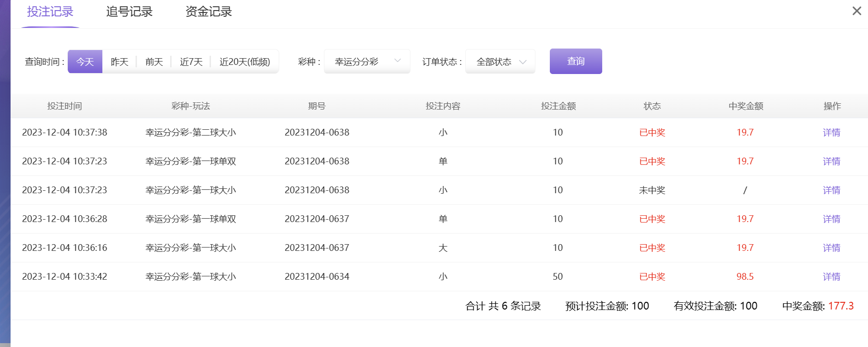Select the 投注记录 tab
The width and height of the screenshot is (868, 347).
[x=50, y=12]
